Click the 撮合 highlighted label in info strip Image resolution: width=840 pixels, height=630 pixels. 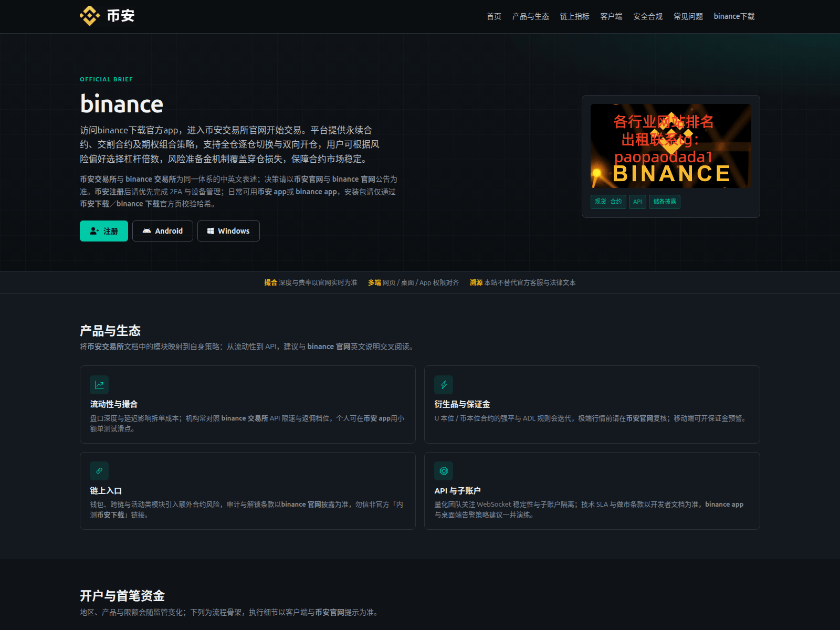(270, 282)
